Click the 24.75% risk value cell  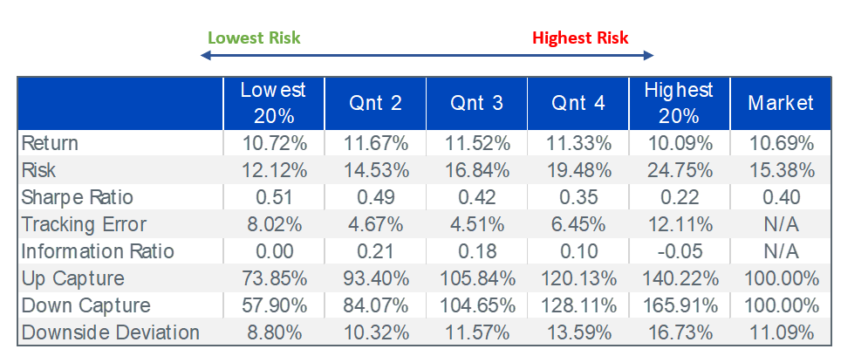680,170
